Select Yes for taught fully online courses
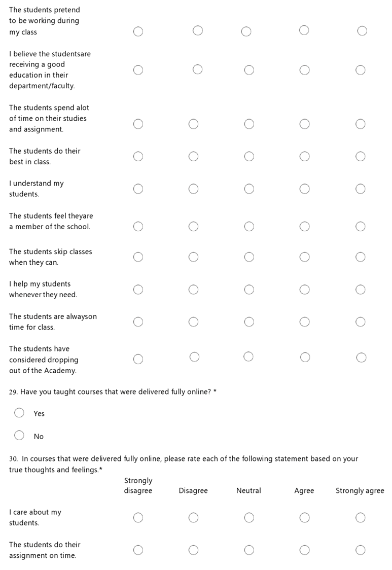The width and height of the screenshot is (392, 570). click(19, 413)
